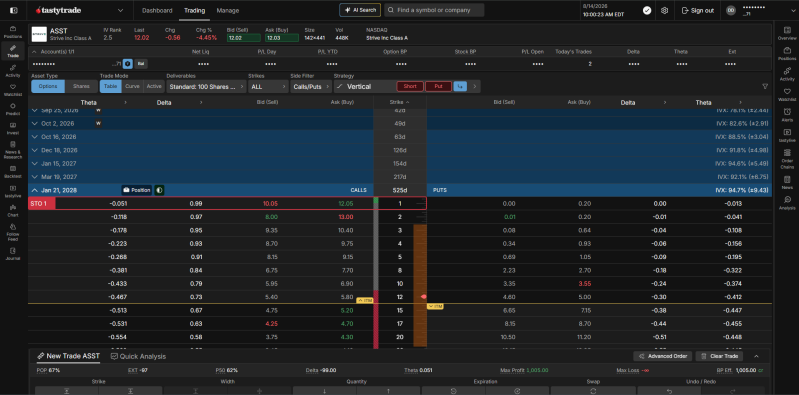Open tastylive in the left sidebar
Viewport: 799px width, 395px height.
point(13,191)
